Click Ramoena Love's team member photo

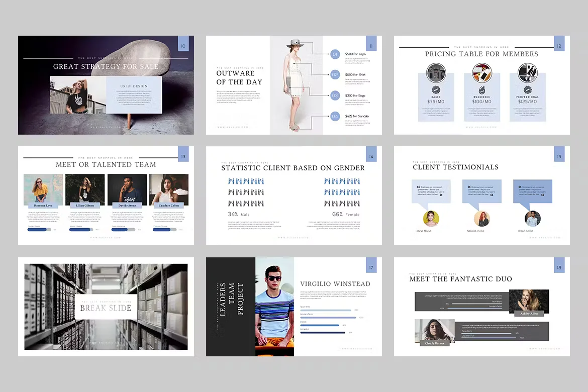tap(43, 190)
